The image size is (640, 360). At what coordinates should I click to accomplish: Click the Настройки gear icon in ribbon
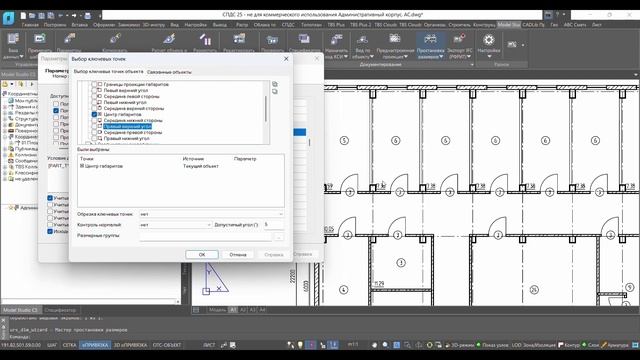click(x=489, y=40)
